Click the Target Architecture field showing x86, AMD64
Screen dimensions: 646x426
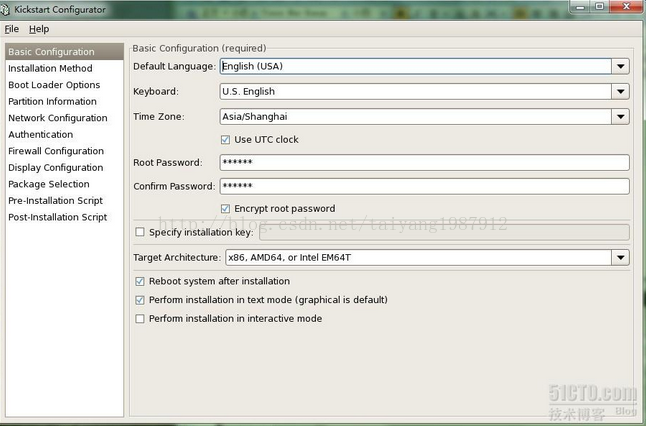(419, 257)
